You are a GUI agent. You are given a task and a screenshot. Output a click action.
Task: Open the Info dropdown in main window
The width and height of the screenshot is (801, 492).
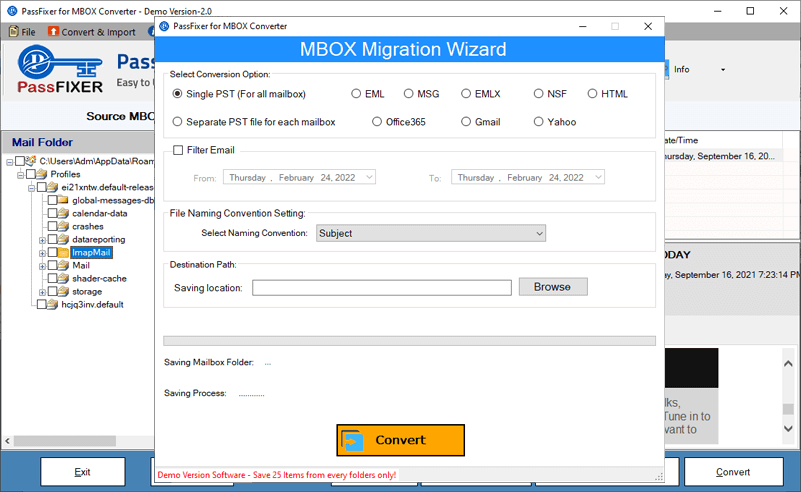722,69
